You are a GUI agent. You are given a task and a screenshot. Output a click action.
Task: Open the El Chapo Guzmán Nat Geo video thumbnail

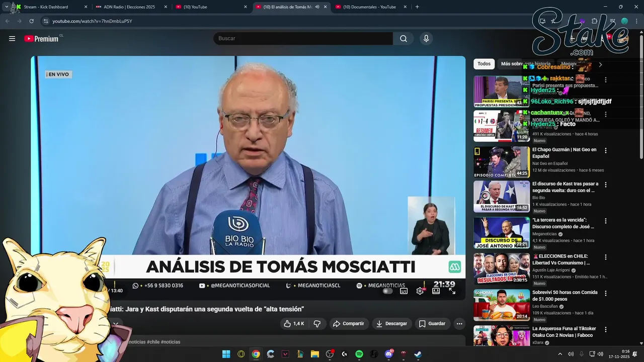(x=501, y=162)
